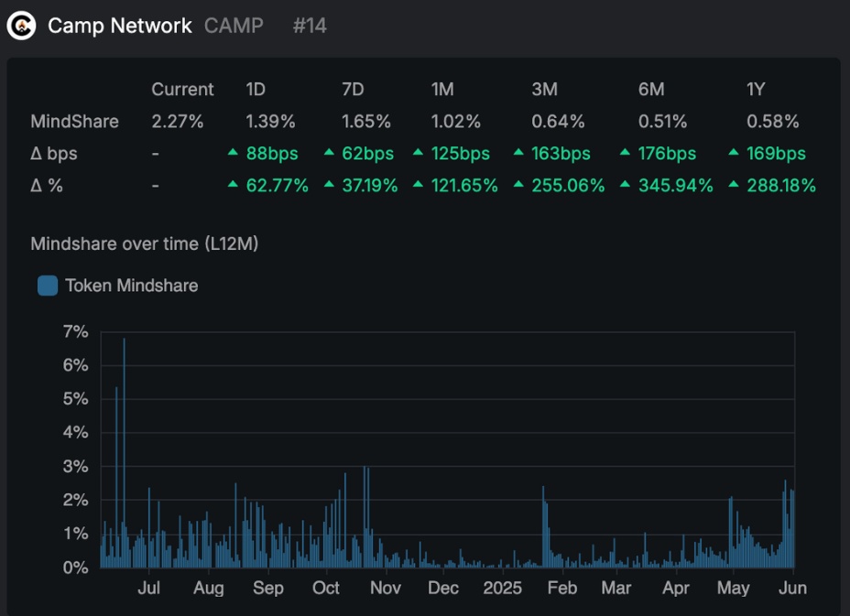Image resolution: width=850 pixels, height=616 pixels.
Task: Click the May label on the x-axis
Action: [734, 588]
